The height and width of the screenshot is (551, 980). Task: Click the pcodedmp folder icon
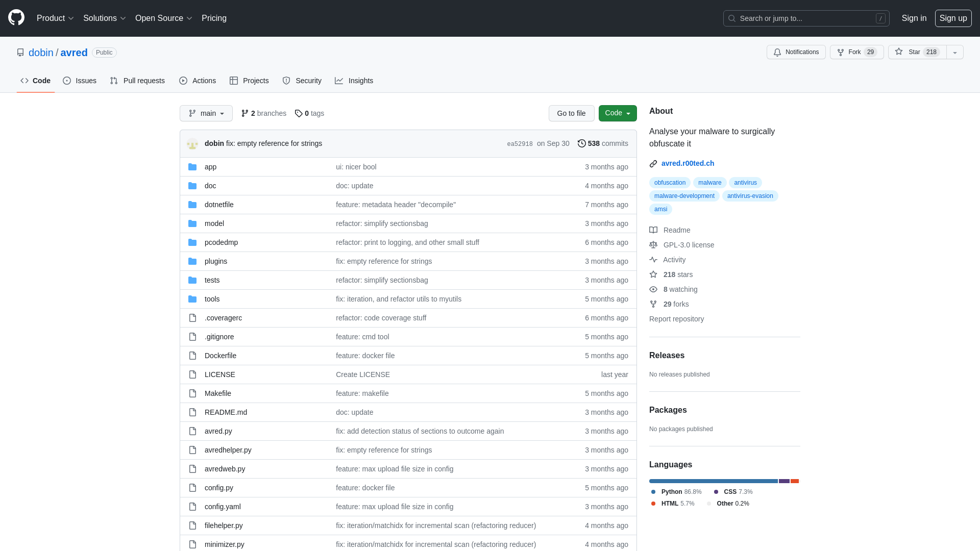pos(192,242)
